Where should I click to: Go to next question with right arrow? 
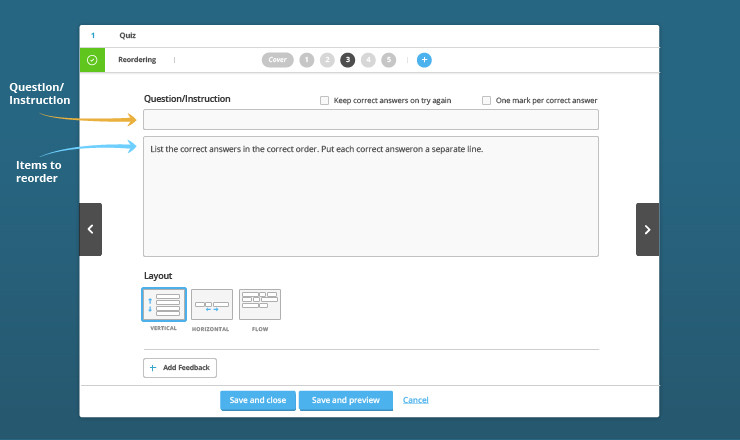[648, 229]
